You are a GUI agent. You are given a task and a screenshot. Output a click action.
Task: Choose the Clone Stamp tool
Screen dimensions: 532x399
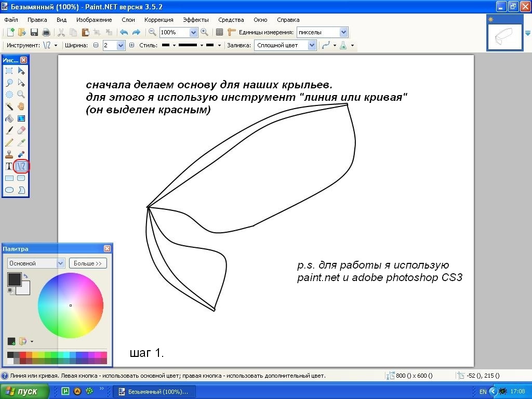click(9, 154)
